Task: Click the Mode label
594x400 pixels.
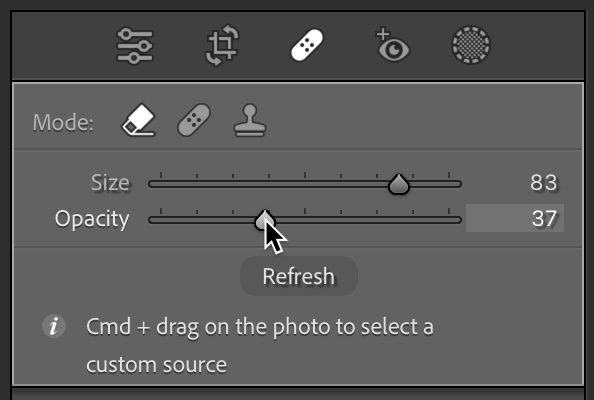Action: 63,123
